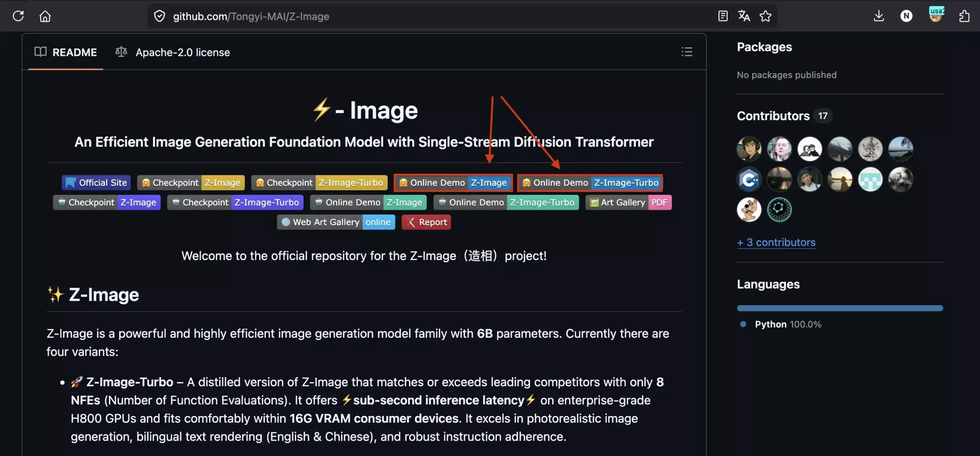Open the downloads arrow icon
980x456 pixels.
tap(879, 16)
